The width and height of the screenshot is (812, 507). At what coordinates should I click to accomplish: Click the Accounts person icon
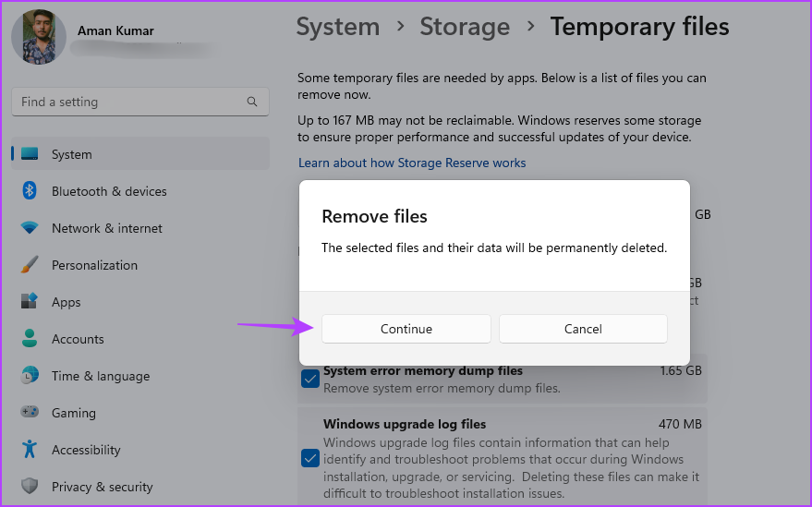(x=30, y=338)
